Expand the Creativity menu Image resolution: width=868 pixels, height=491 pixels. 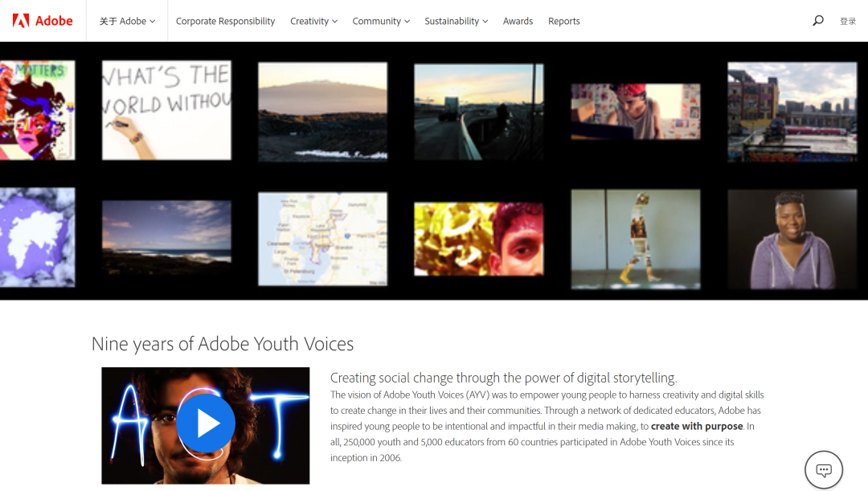314,21
